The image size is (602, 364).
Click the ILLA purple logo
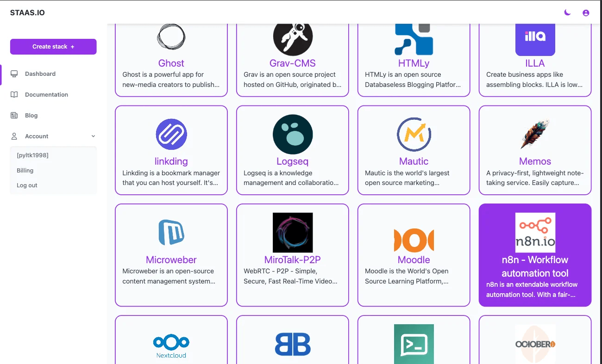535,39
